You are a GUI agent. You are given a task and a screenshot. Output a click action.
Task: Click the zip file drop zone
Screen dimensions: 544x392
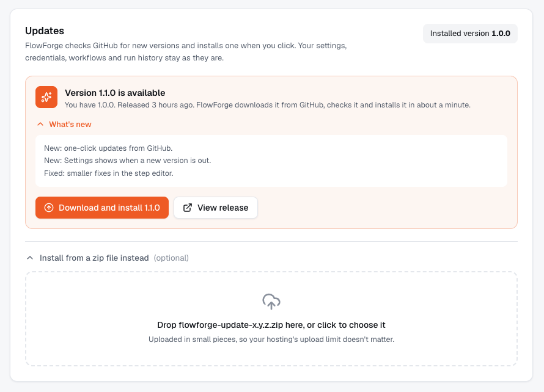click(271, 319)
